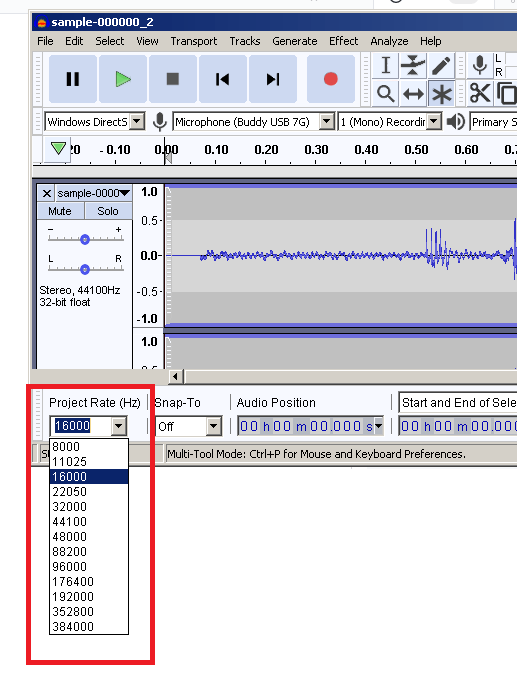
Task: Open the Primary Sound output device dropdown
Action: (493, 122)
